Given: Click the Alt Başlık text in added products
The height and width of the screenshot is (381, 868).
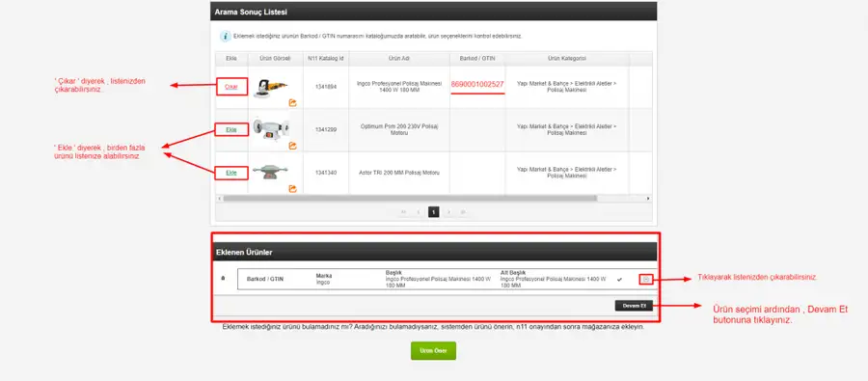Looking at the screenshot, I should (x=553, y=279).
